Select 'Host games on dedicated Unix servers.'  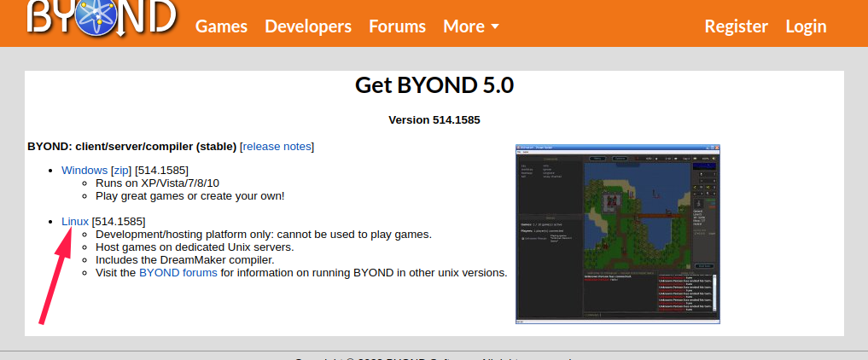(x=195, y=247)
